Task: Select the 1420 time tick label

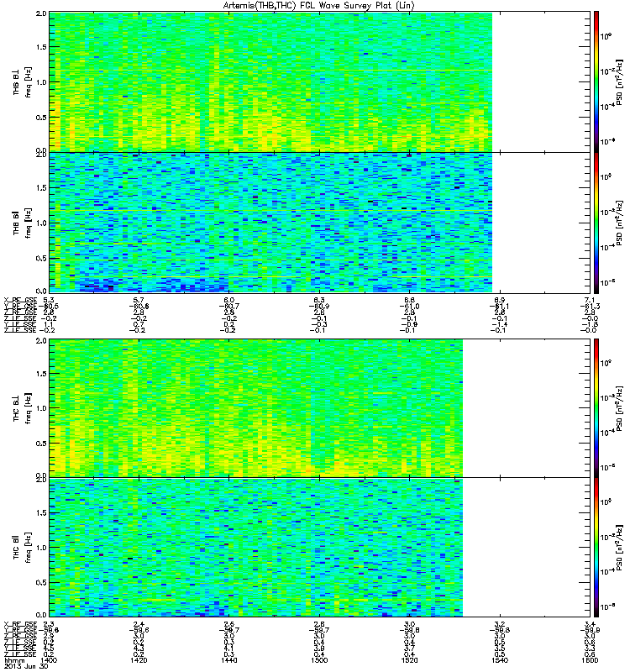Action: coord(139,660)
